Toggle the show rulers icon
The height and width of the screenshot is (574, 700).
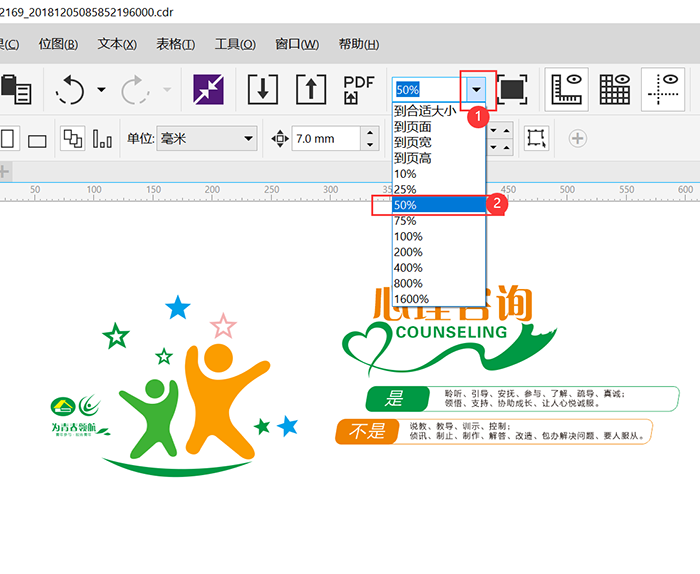[x=567, y=89]
